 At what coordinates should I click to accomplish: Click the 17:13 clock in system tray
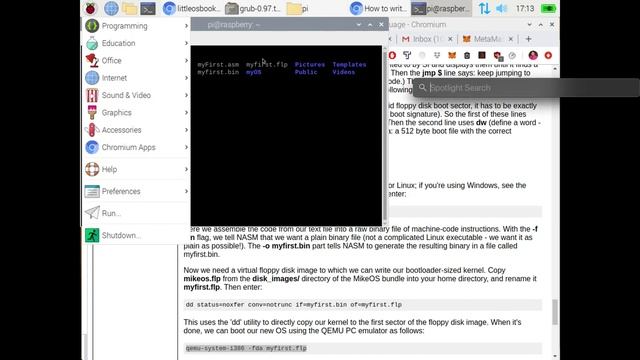pos(525,8)
